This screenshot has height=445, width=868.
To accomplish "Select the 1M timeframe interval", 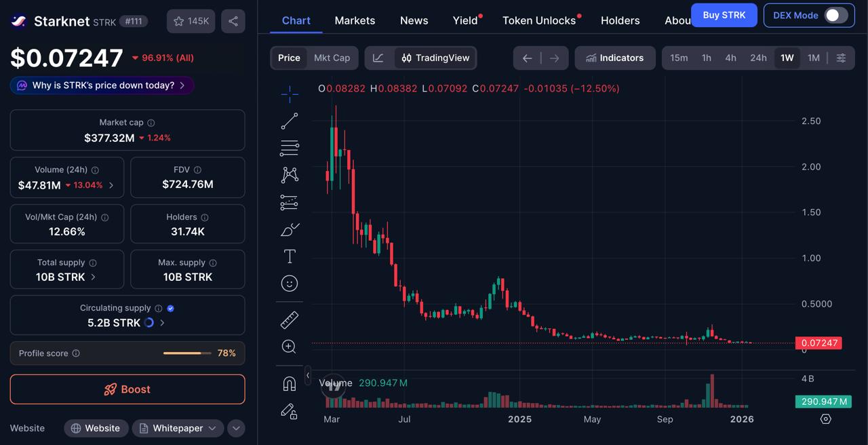I will (814, 58).
